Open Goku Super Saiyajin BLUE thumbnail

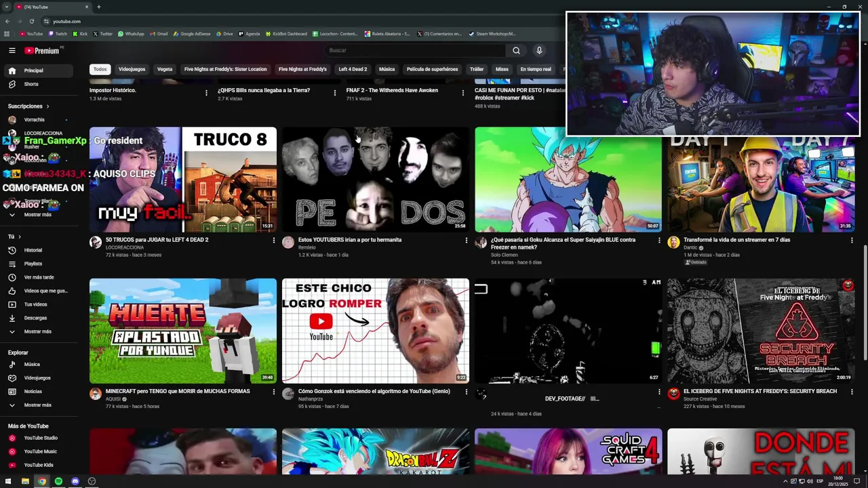tap(568, 180)
